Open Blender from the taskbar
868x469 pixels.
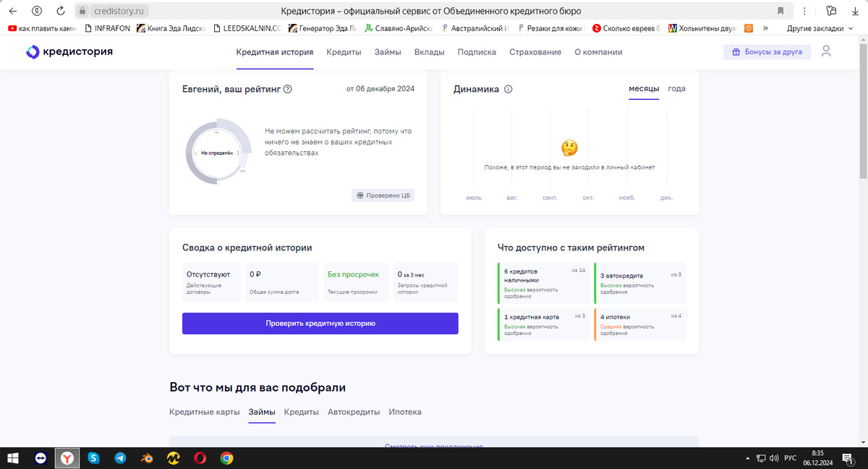pyautogui.click(x=147, y=458)
